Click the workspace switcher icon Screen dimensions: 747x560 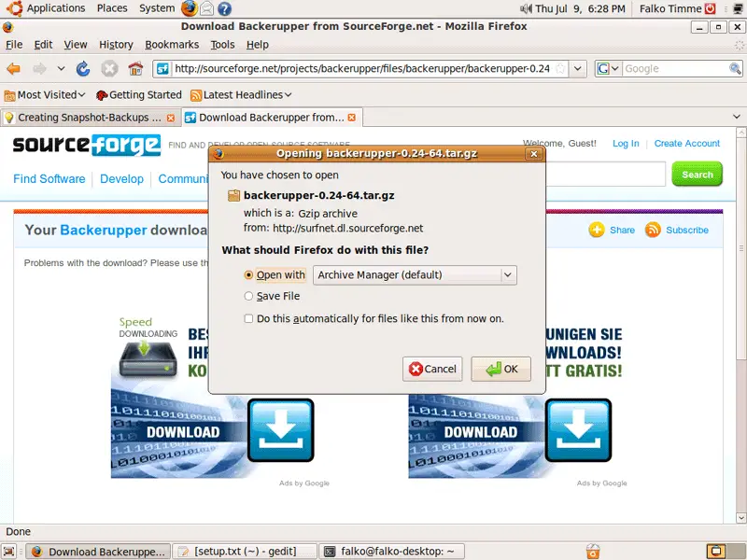[716, 552]
